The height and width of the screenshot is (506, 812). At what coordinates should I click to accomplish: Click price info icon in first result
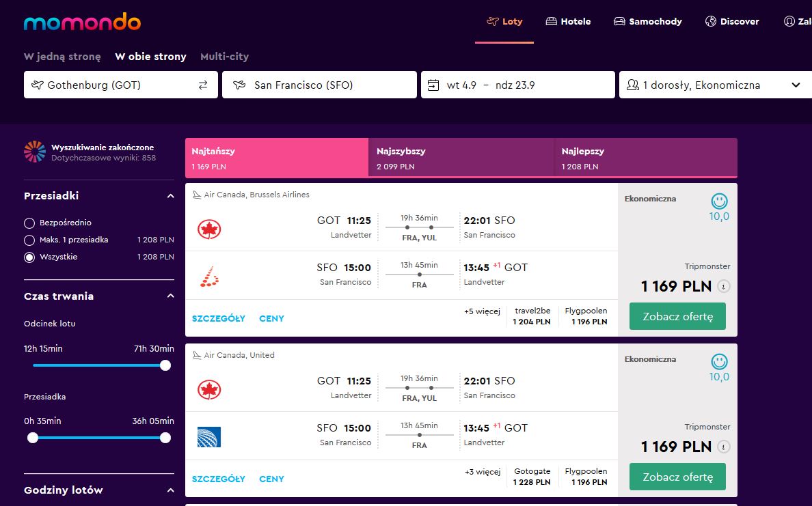tap(723, 286)
